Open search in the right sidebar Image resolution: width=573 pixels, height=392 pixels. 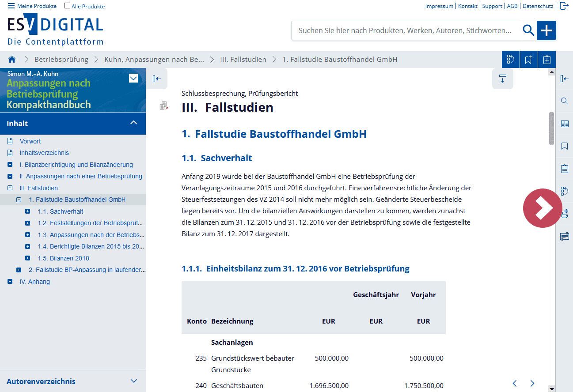[x=564, y=101]
